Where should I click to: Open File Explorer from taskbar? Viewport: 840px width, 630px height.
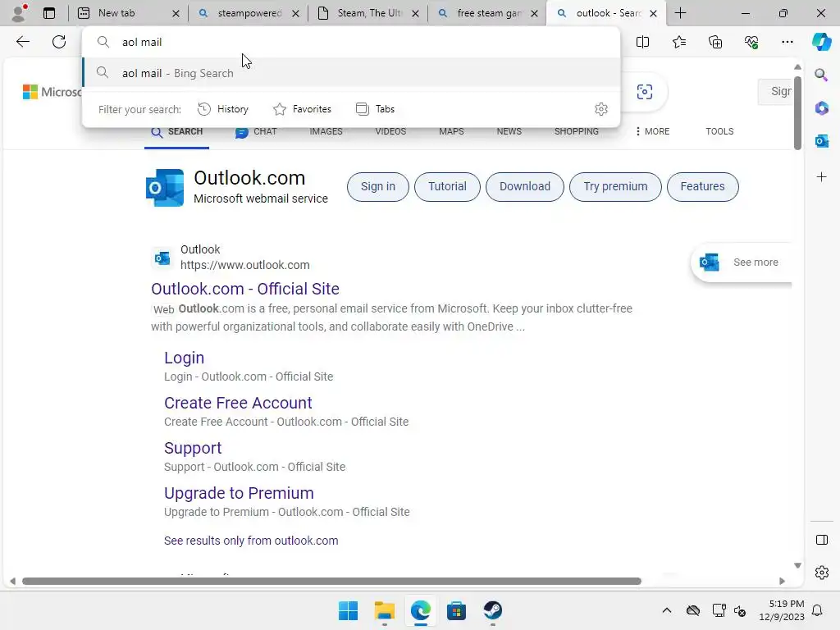(x=384, y=610)
